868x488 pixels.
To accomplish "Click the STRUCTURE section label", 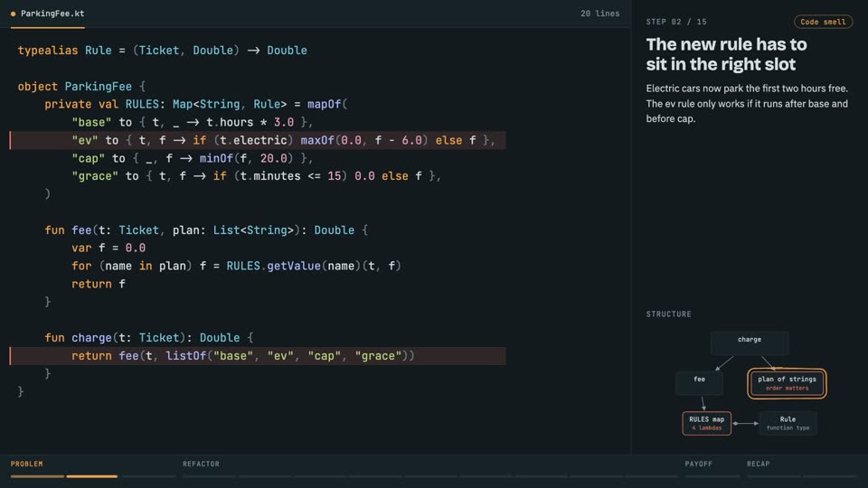I will (668, 314).
